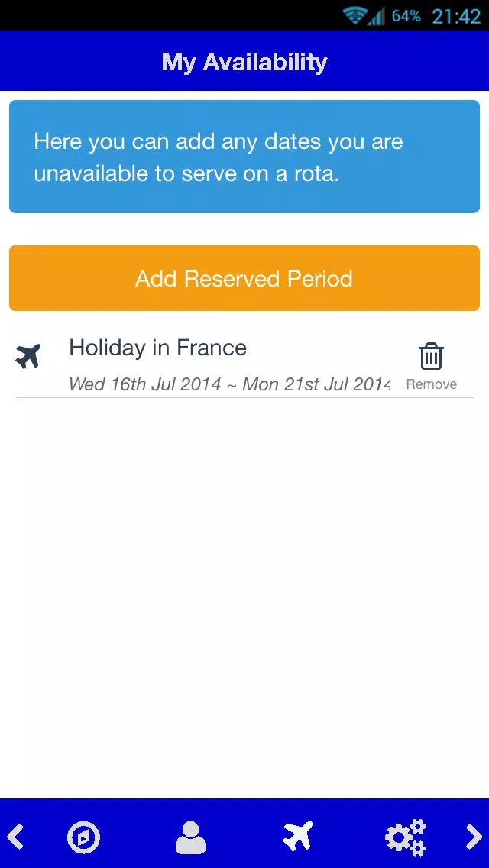Select the Holiday in France entry title
This screenshot has width=489, height=868.
coord(158,348)
